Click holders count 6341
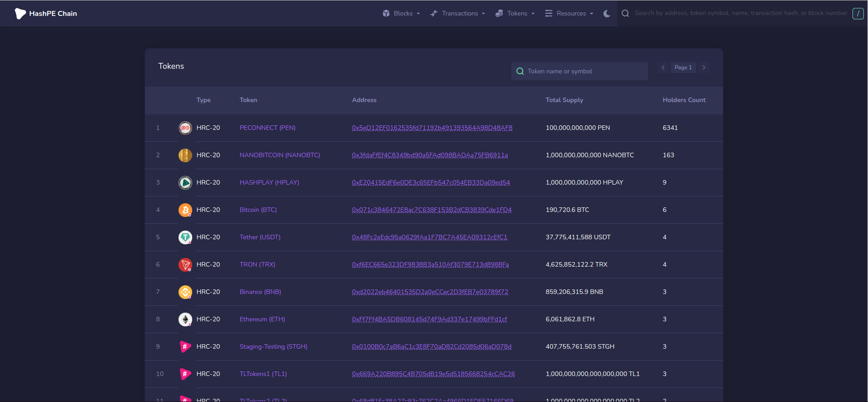 (x=670, y=128)
